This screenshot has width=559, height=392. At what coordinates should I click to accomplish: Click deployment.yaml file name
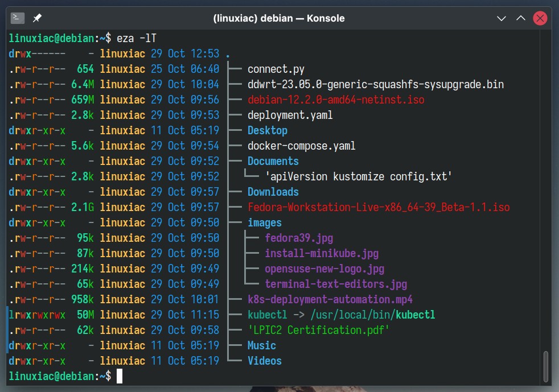[290, 115]
